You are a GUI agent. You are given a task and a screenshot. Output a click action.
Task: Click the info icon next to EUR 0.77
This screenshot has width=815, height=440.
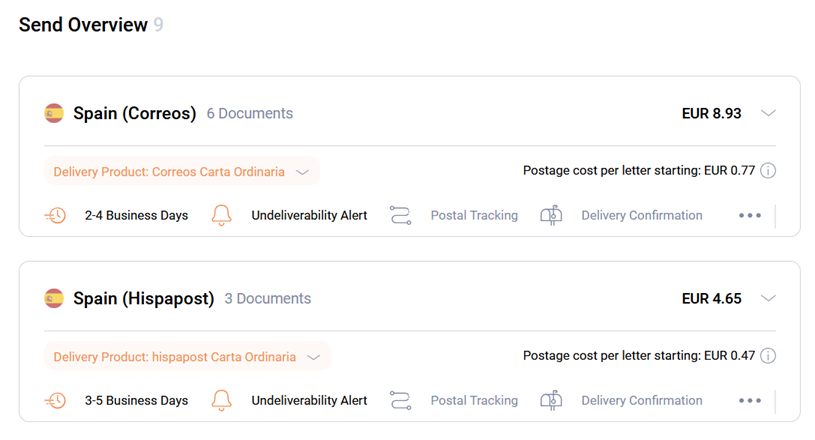(768, 170)
